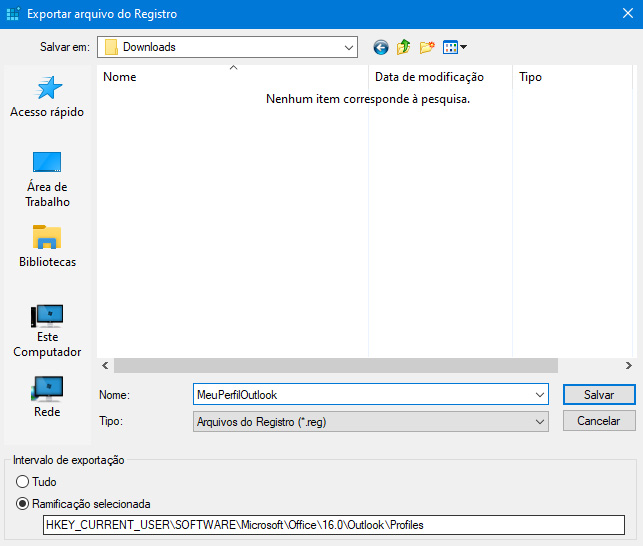The image size is (643, 546).
Task: Click the Cancelar button
Action: pyautogui.click(x=598, y=421)
